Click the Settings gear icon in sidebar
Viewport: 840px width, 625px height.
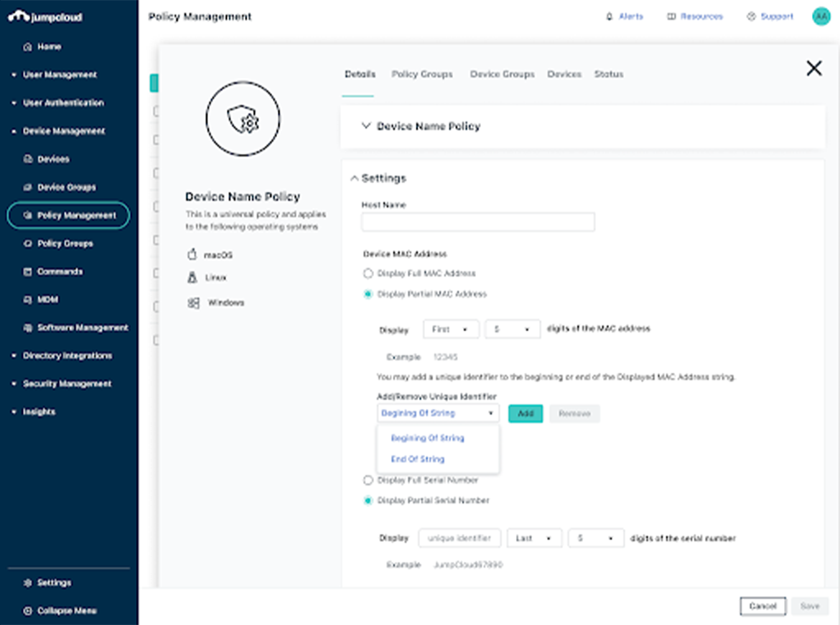[28, 583]
